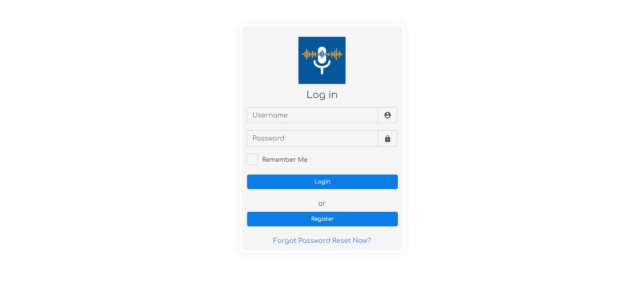Click the blue Login button
This screenshot has width=644, height=291.
322,182
